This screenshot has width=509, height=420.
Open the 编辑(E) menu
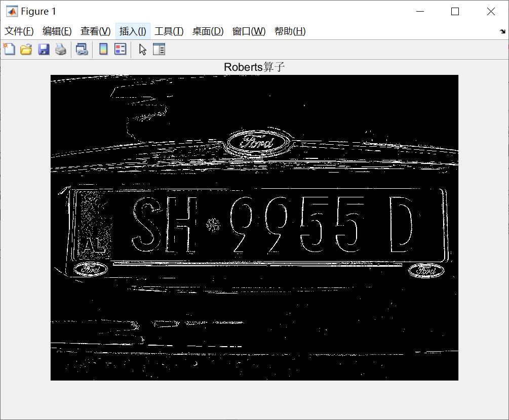click(57, 31)
